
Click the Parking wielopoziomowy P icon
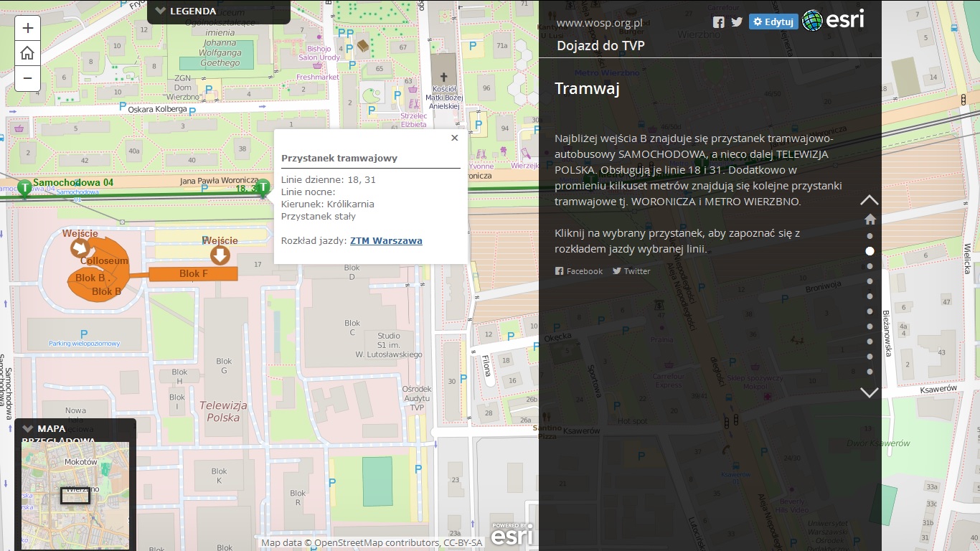coord(84,334)
